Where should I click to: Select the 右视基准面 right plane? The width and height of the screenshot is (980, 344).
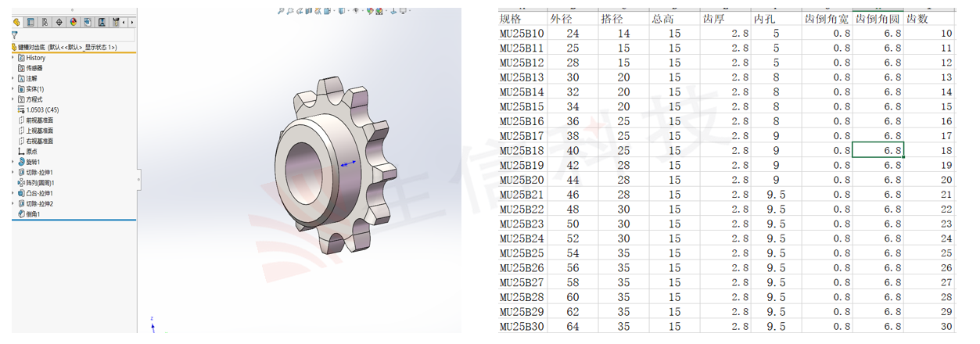pyautogui.click(x=35, y=141)
